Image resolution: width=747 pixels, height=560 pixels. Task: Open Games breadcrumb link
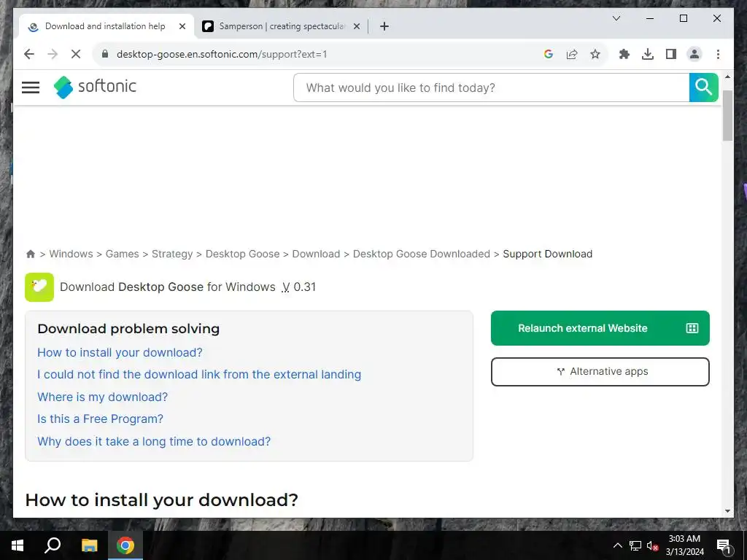123,254
